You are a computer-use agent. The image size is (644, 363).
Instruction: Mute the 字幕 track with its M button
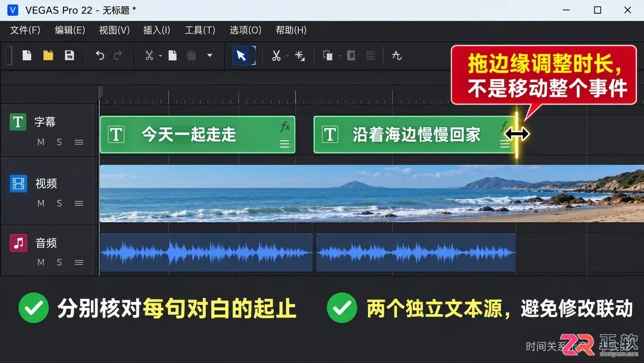(41, 142)
